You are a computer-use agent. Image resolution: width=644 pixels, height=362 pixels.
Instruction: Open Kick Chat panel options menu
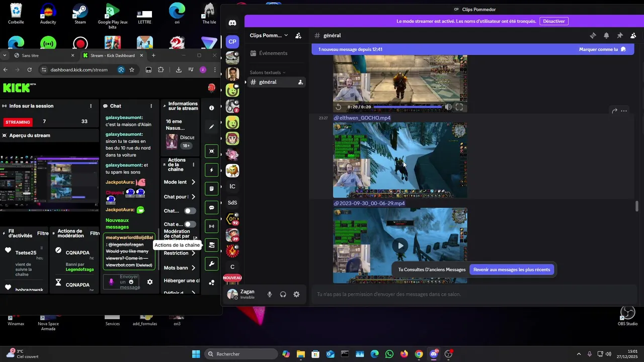pos(151,106)
